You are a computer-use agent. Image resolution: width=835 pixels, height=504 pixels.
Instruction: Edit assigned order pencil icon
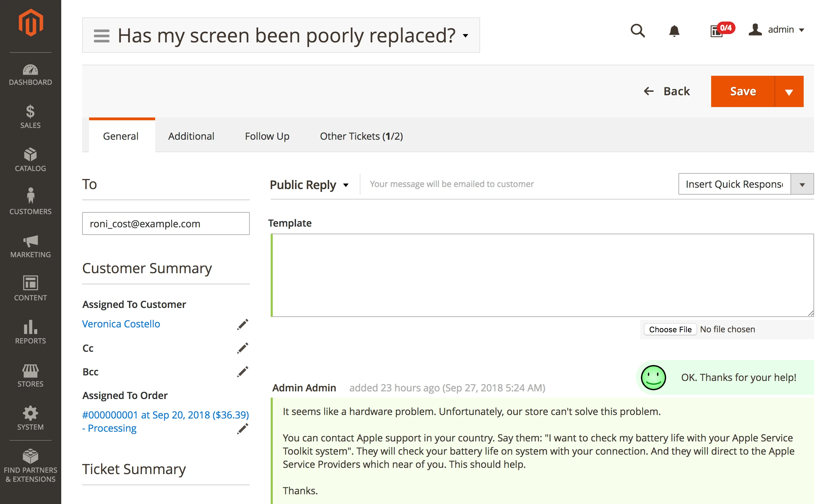point(242,429)
